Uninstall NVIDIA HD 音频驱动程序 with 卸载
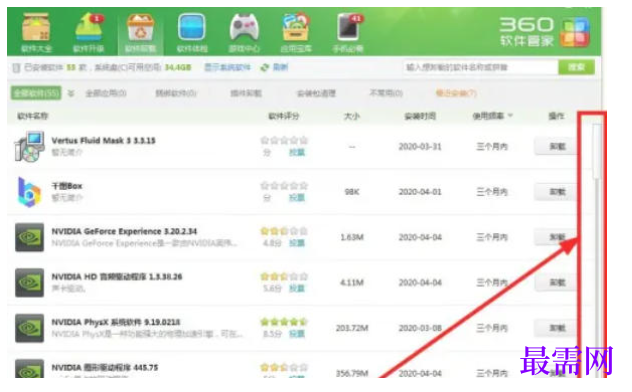The width and height of the screenshot is (632, 392). (x=557, y=283)
